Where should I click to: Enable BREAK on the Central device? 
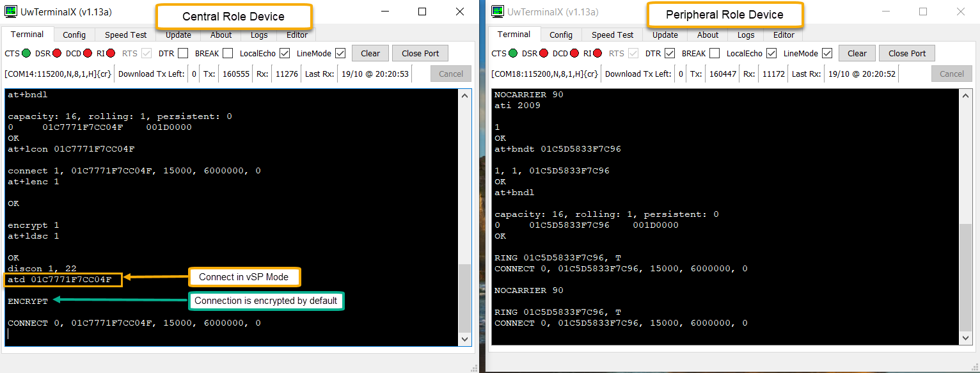click(x=227, y=53)
